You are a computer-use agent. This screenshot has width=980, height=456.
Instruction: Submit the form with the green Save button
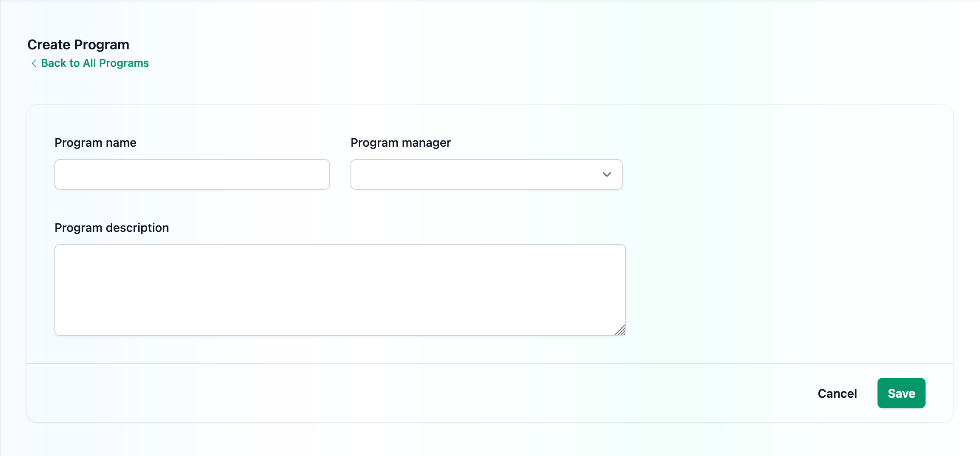(x=901, y=393)
